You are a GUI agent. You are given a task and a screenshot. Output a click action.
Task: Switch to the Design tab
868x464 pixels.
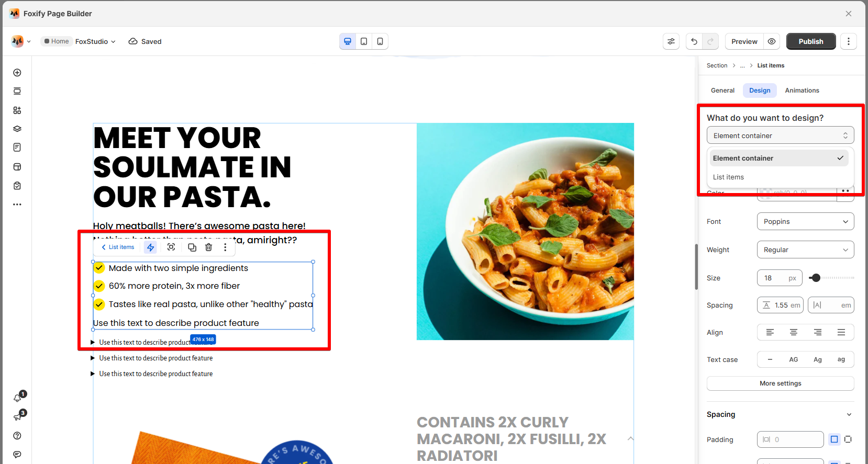pyautogui.click(x=760, y=90)
